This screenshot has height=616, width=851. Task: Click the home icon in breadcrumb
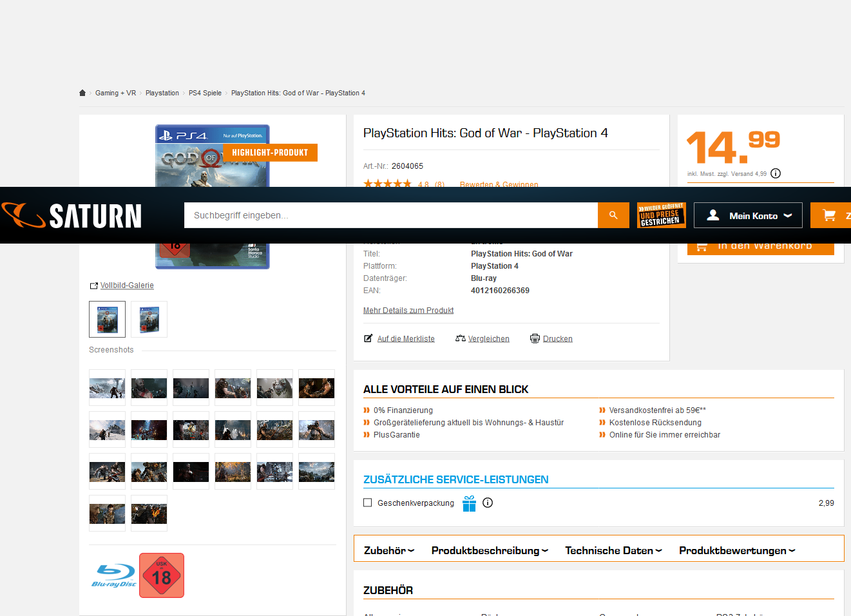click(x=82, y=93)
